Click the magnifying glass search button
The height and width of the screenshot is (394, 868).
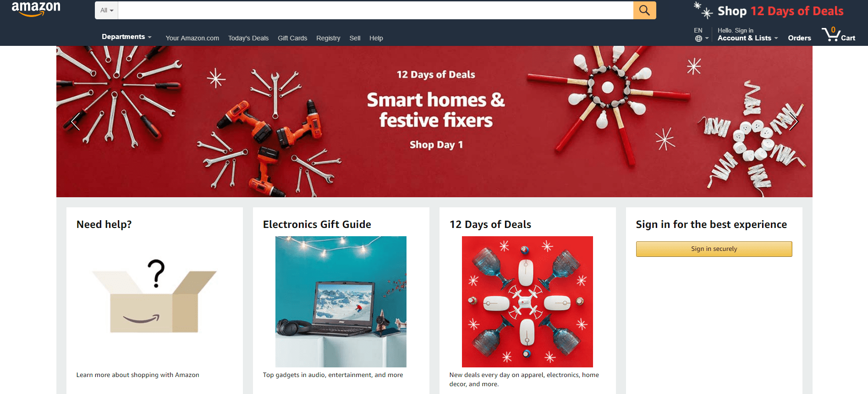pyautogui.click(x=644, y=10)
